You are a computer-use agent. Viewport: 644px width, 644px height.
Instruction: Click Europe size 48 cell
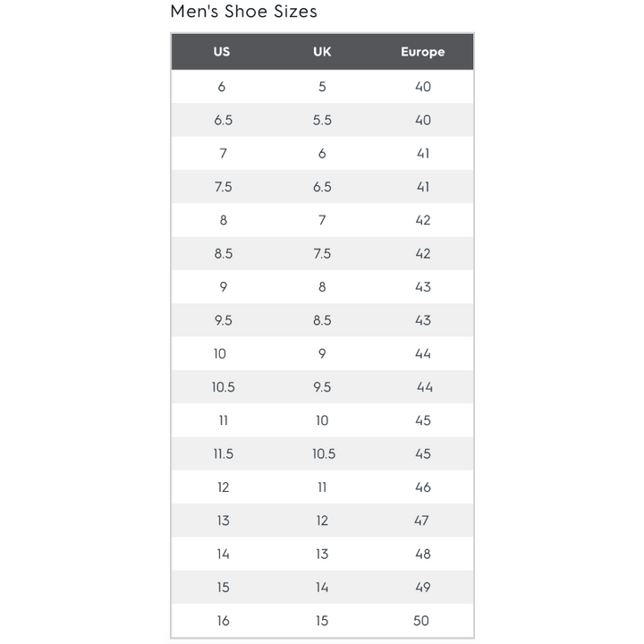click(422, 555)
